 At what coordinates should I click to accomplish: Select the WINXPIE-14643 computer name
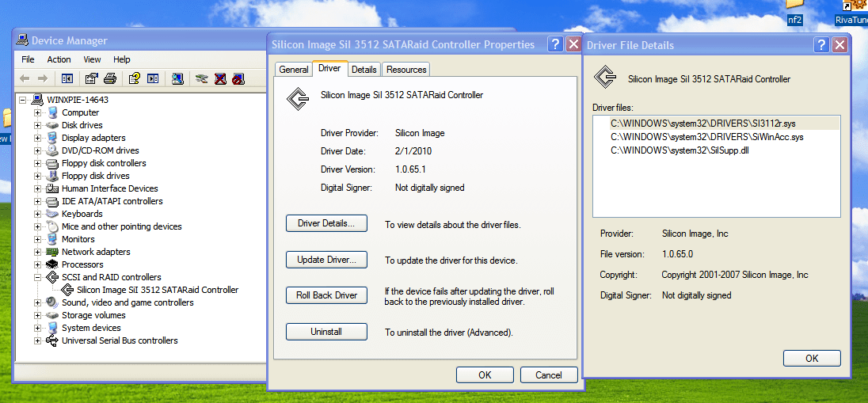[x=78, y=101]
